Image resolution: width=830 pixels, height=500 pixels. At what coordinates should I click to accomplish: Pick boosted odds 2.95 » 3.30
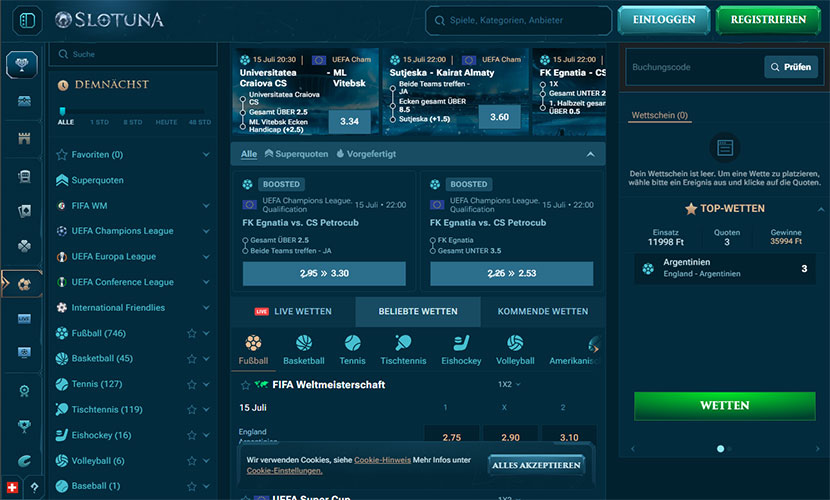pyautogui.click(x=324, y=274)
